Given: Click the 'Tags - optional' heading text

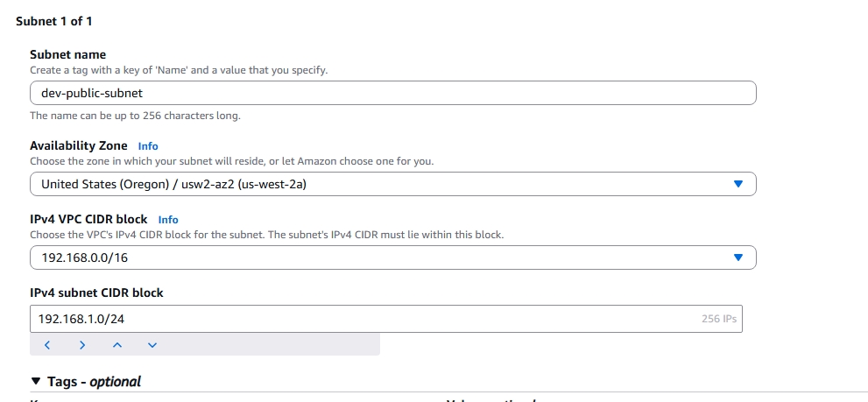Looking at the screenshot, I should coord(94,381).
